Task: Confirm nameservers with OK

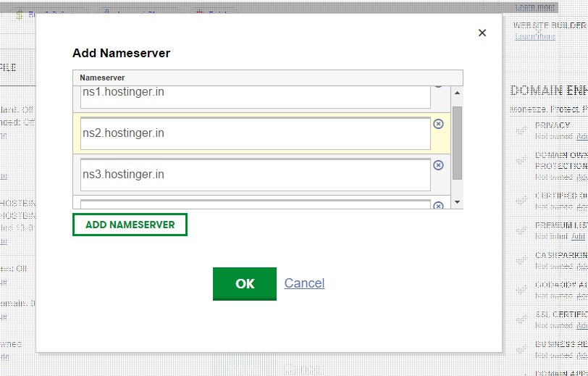Action: pyautogui.click(x=245, y=284)
